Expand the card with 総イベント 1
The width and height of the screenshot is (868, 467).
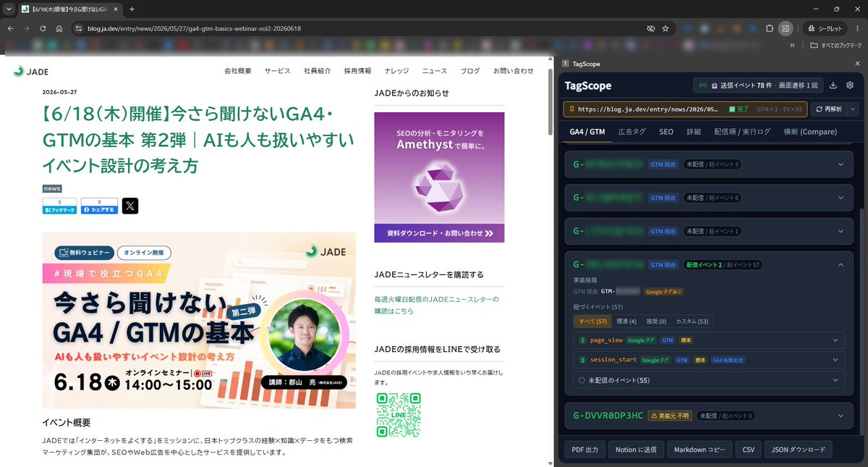point(709,231)
